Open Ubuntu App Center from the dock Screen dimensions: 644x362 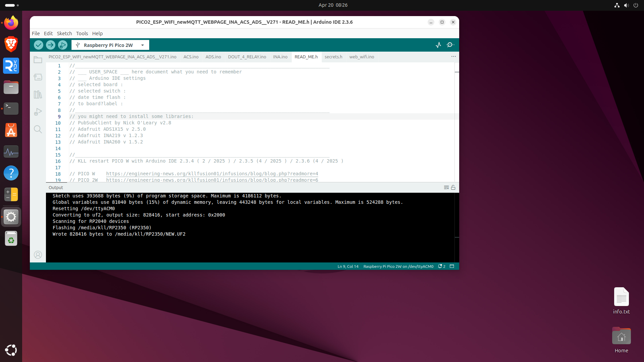tap(11, 130)
